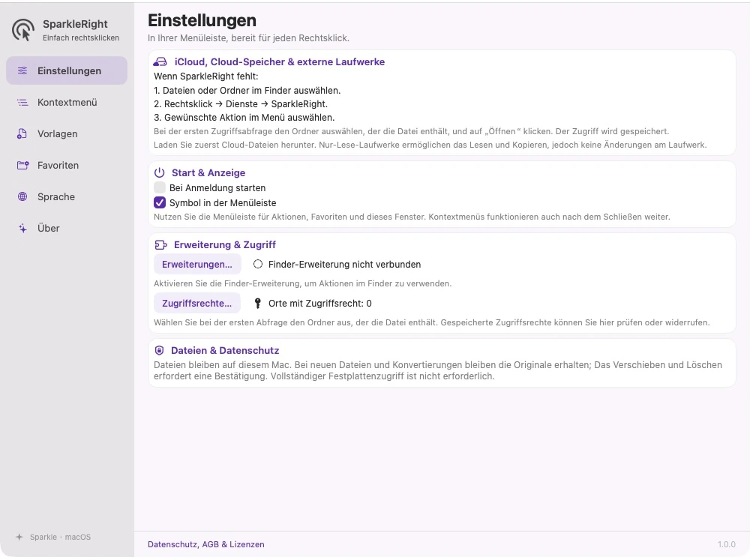Click the sliders icon next to Einstellungen

[x=22, y=70]
